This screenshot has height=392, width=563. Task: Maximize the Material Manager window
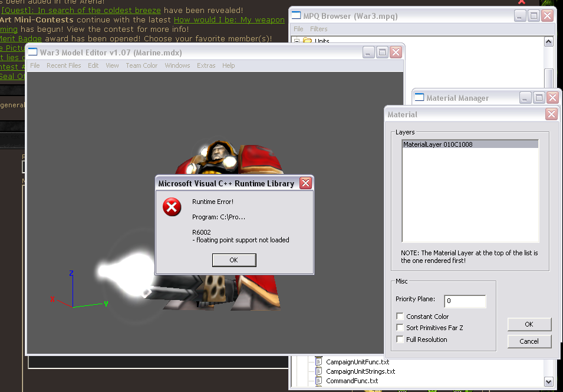[x=539, y=97]
